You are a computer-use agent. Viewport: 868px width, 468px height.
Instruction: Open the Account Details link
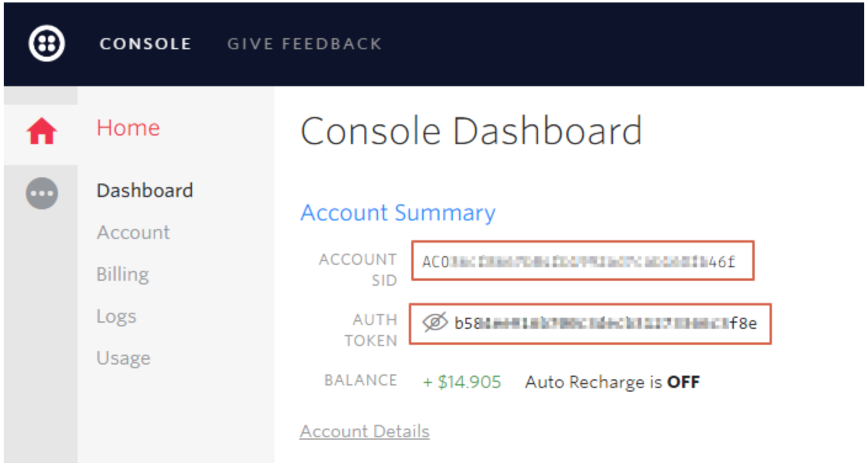pyautogui.click(x=364, y=432)
